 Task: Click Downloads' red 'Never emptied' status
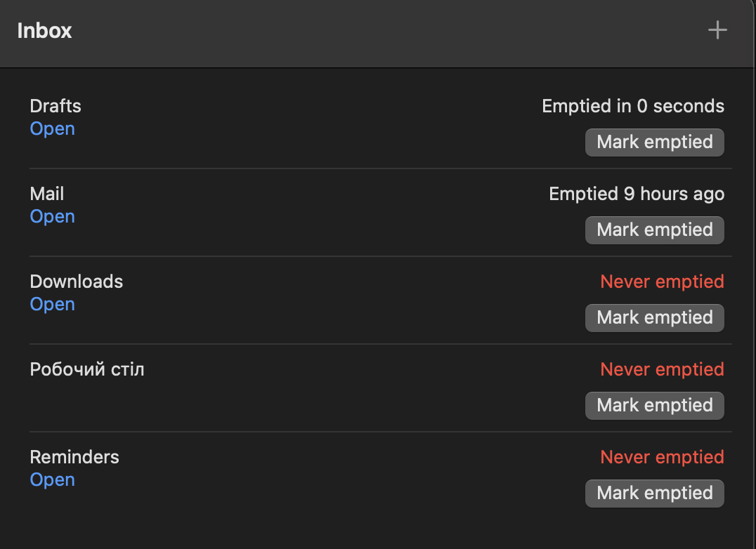click(662, 282)
